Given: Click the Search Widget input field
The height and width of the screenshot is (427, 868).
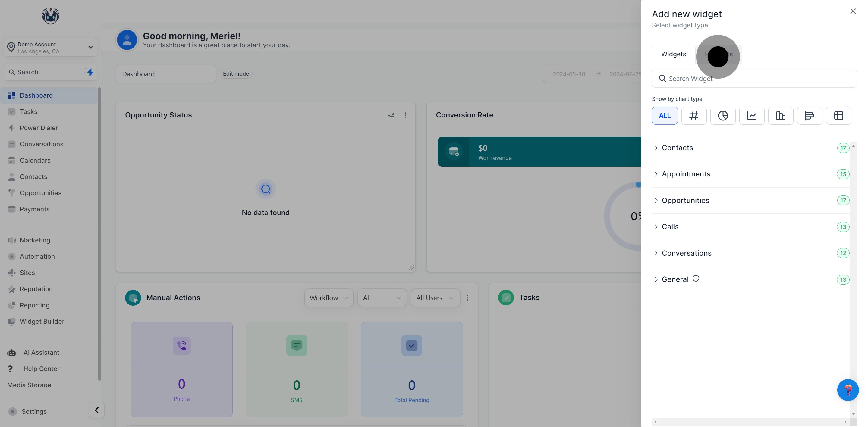Looking at the screenshot, I should 754,79.
